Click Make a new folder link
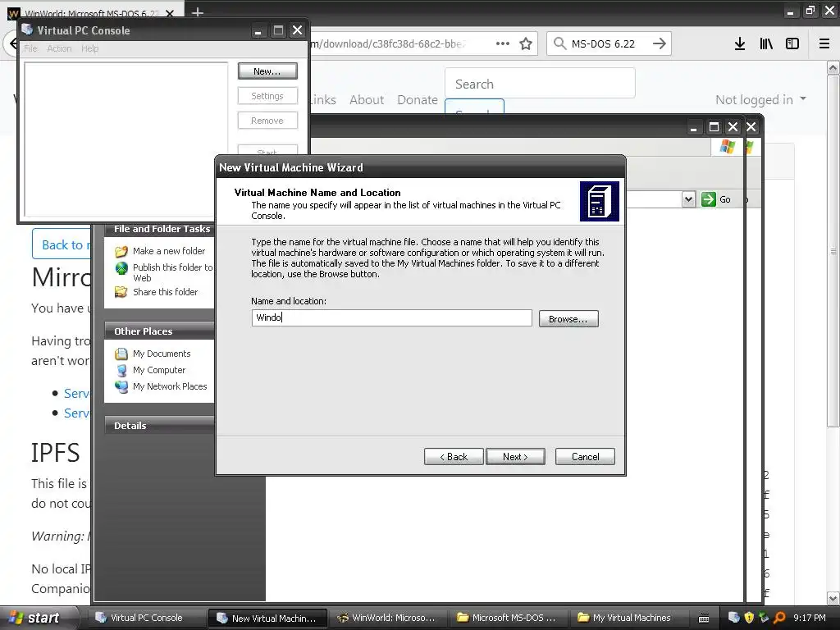This screenshot has width=840, height=630. (x=169, y=251)
